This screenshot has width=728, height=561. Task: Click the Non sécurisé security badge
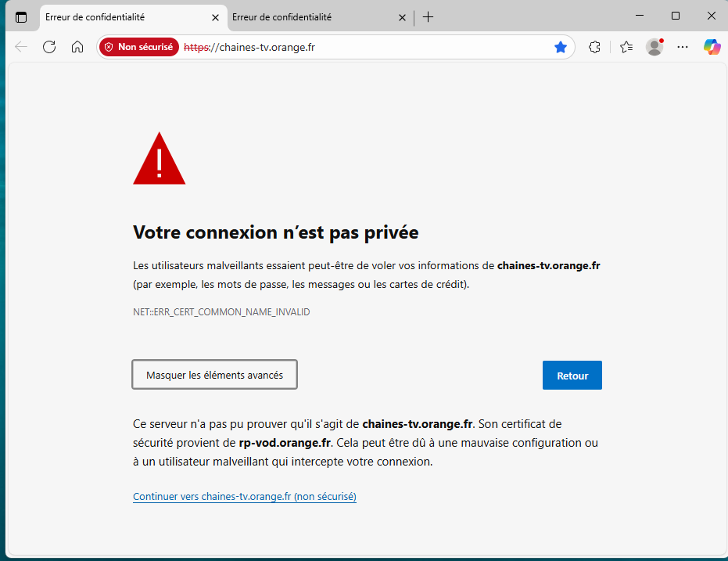coord(138,47)
